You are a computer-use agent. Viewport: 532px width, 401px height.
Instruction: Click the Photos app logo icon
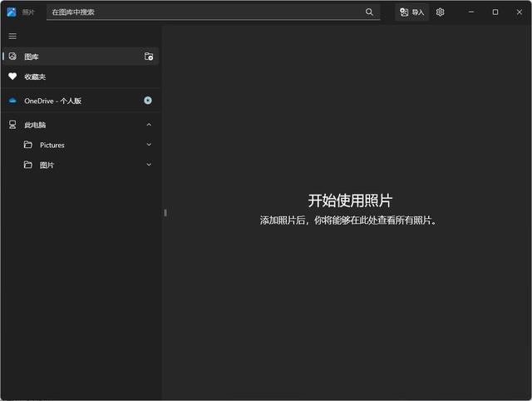(x=12, y=12)
